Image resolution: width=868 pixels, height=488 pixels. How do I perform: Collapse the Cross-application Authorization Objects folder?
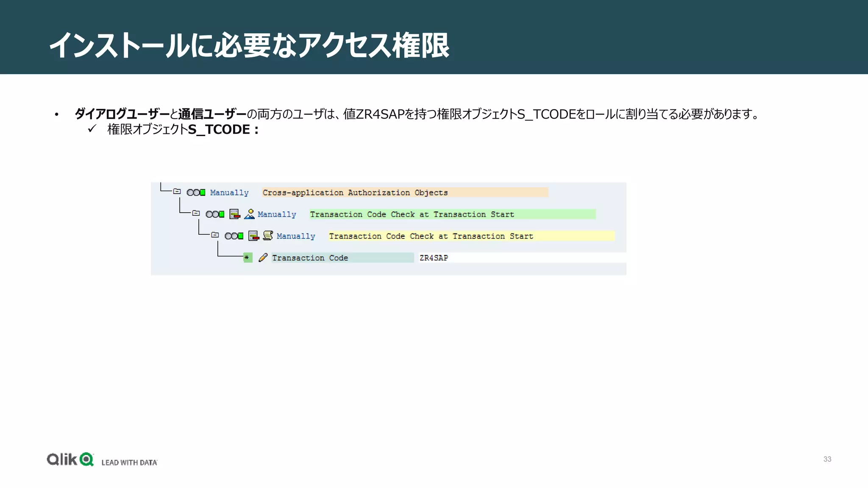177,191
